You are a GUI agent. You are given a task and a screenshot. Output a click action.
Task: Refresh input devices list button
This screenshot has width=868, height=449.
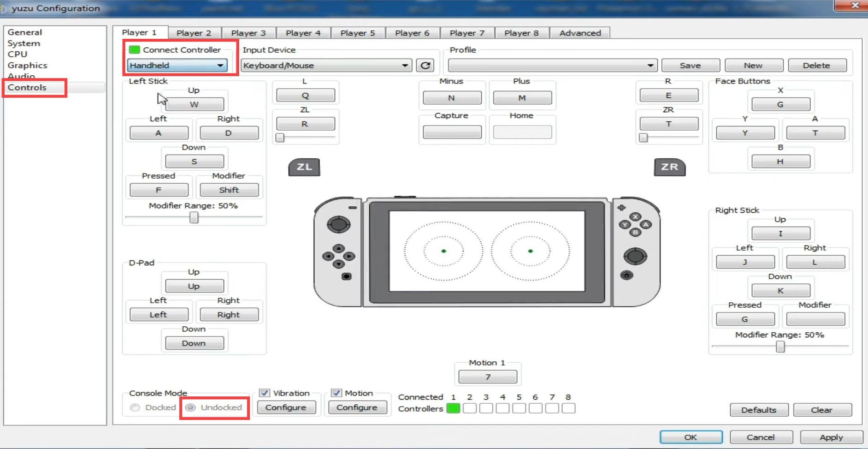click(425, 66)
